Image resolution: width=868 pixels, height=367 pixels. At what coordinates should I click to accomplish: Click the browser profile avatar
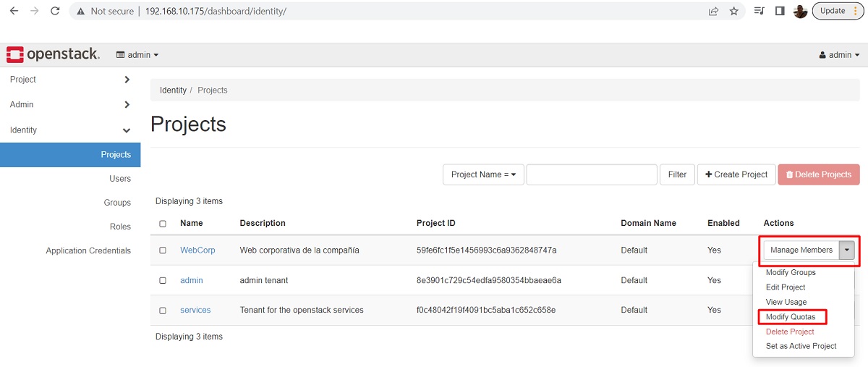coord(800,11)
